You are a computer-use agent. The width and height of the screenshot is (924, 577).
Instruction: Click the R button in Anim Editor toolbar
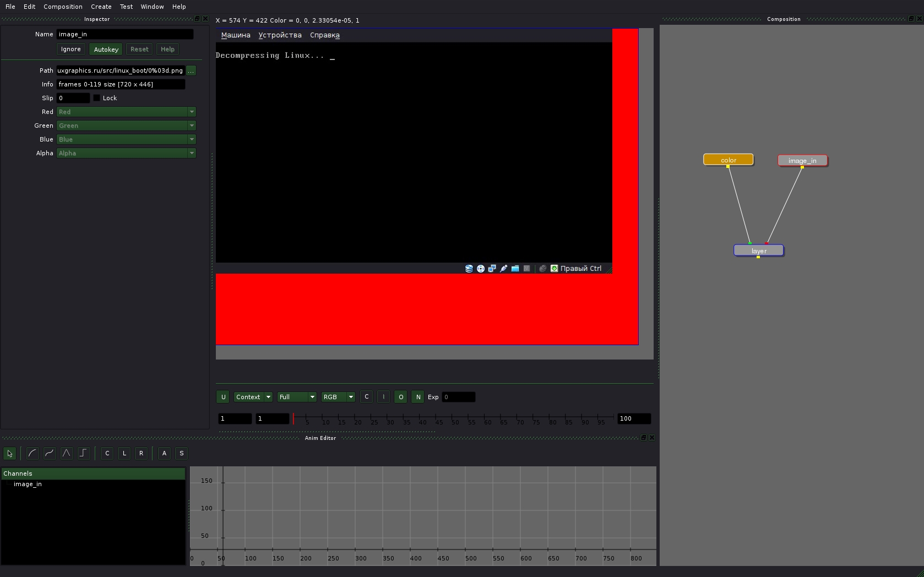[142, 453]
